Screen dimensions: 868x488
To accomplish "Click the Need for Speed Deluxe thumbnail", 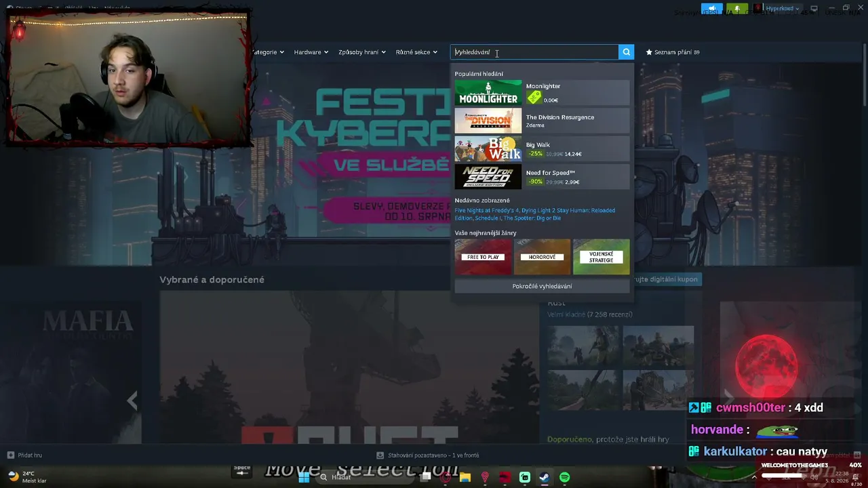I will 488,176.
